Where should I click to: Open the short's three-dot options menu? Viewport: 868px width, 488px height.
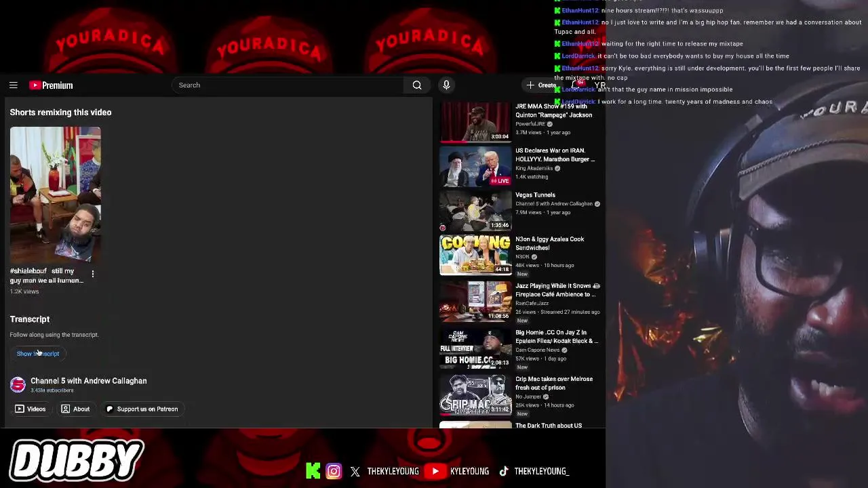click(93, 274)
